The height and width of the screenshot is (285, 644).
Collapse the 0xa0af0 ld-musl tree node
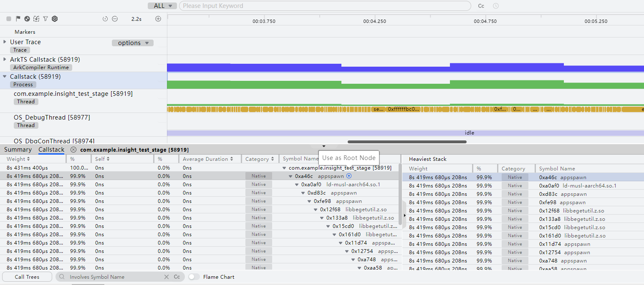[x=297, y=185]
